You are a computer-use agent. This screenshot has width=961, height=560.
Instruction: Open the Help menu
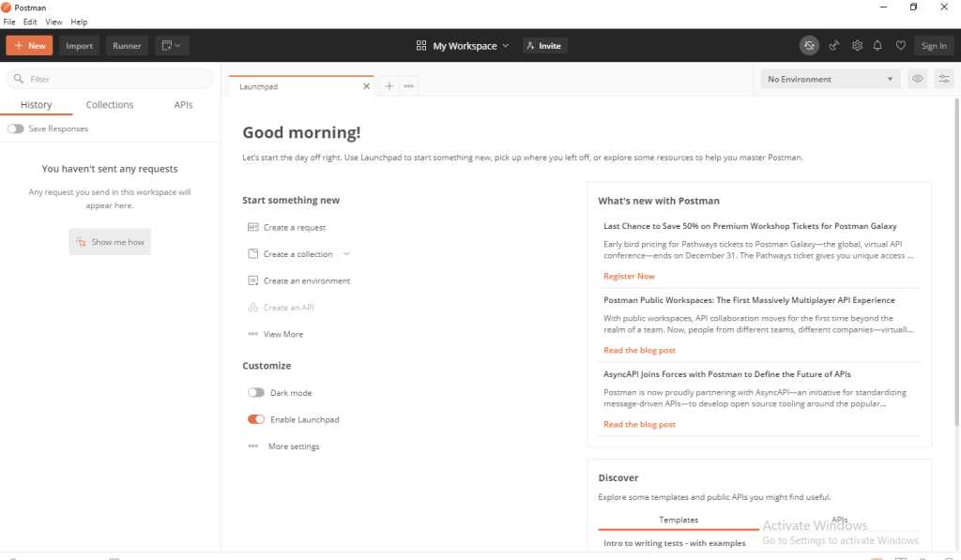(x=79, y=22)
